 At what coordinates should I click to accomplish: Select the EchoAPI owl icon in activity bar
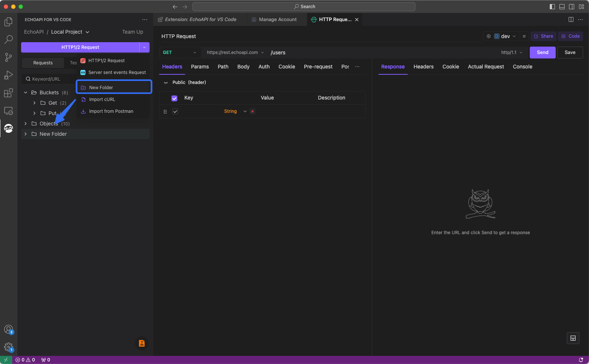[x=8, y=128]
